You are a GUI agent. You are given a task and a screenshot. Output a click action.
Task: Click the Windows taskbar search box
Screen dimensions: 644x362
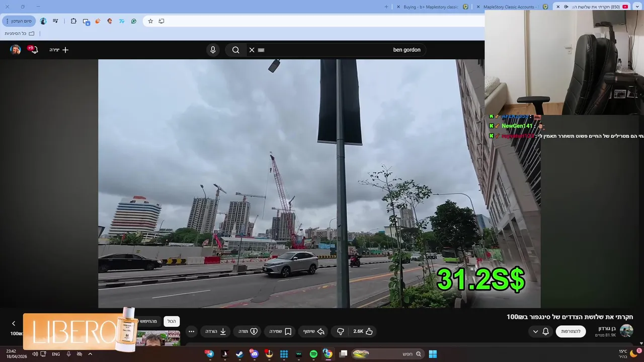click(388, 354)
